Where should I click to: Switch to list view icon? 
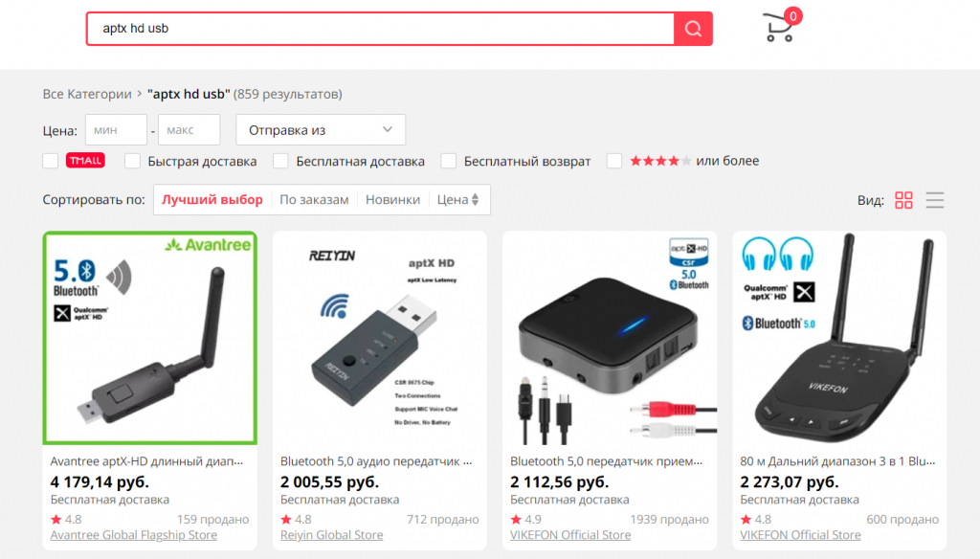tap(935, 200)
